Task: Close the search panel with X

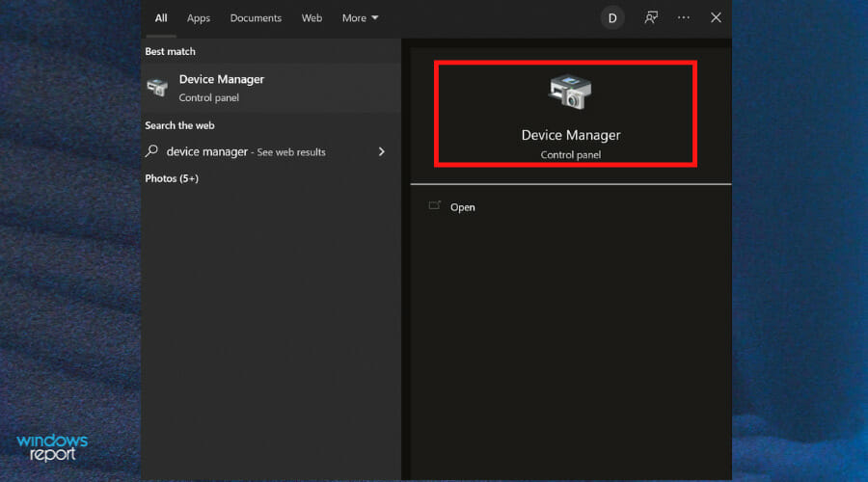Action: tap(716, 17)
